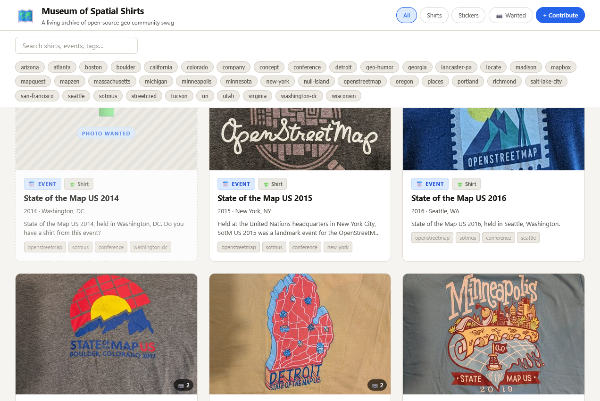Filter by the mapbox tag
The image size is (600, 401).
click(x=561, y=67)
